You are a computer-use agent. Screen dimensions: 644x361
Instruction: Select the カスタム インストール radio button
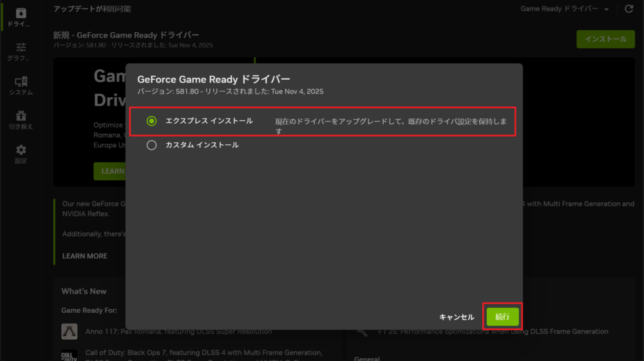152,145
